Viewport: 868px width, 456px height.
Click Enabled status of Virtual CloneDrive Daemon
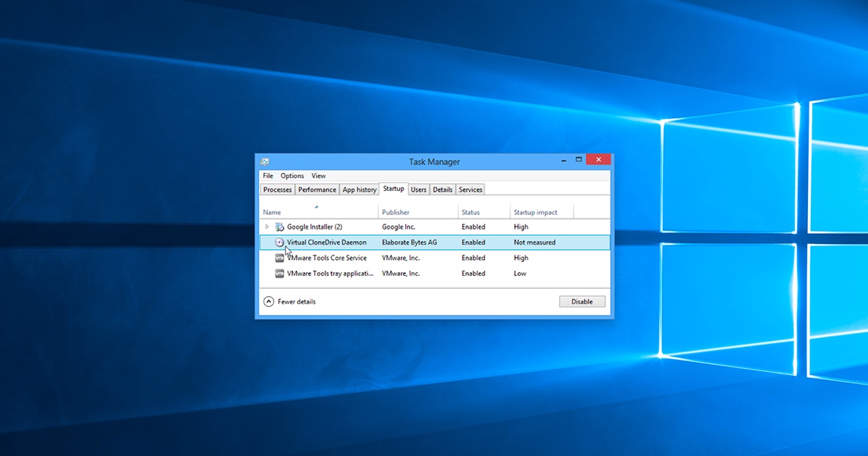pyautogui.click(x=473, y=242)
